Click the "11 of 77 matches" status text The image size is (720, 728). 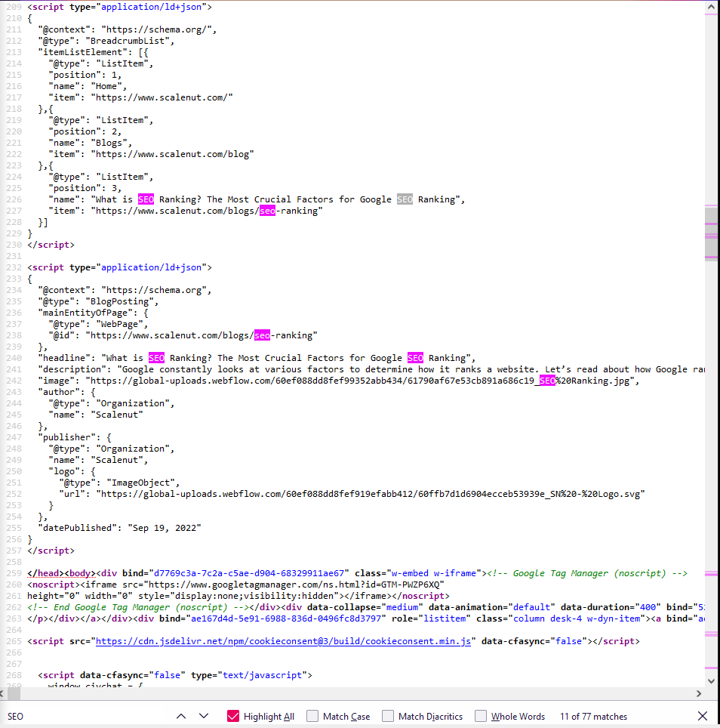(x=593, y=716)
